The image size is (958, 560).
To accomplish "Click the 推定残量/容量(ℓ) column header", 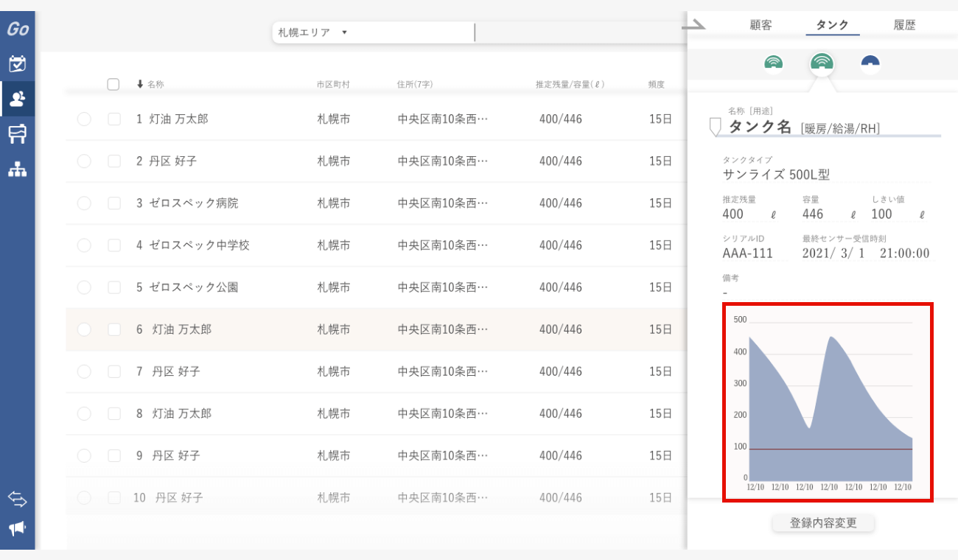I will [570, 84].
